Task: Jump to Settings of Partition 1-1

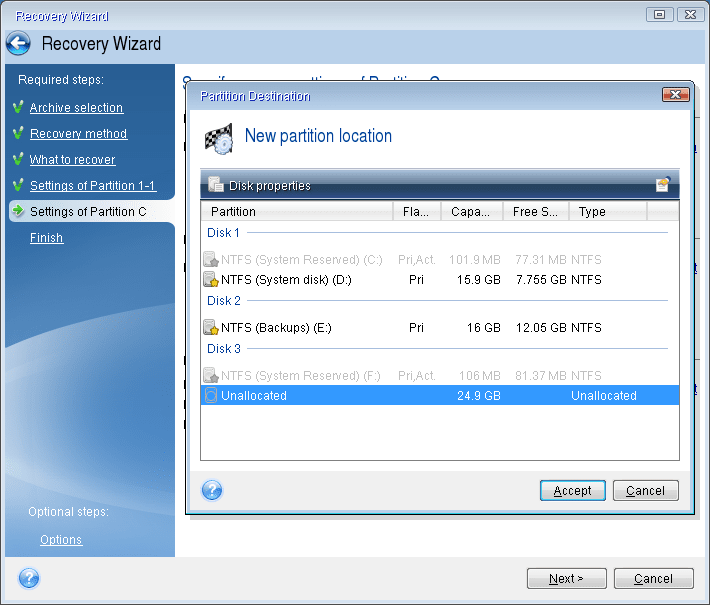Action: (x=93, y=186)
